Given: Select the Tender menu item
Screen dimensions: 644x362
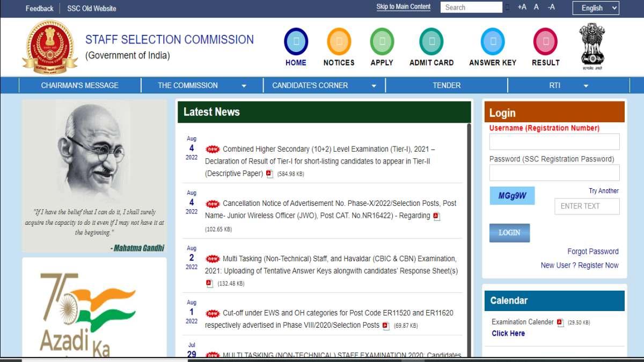Looking at the screenshot, I should (447, 85).
